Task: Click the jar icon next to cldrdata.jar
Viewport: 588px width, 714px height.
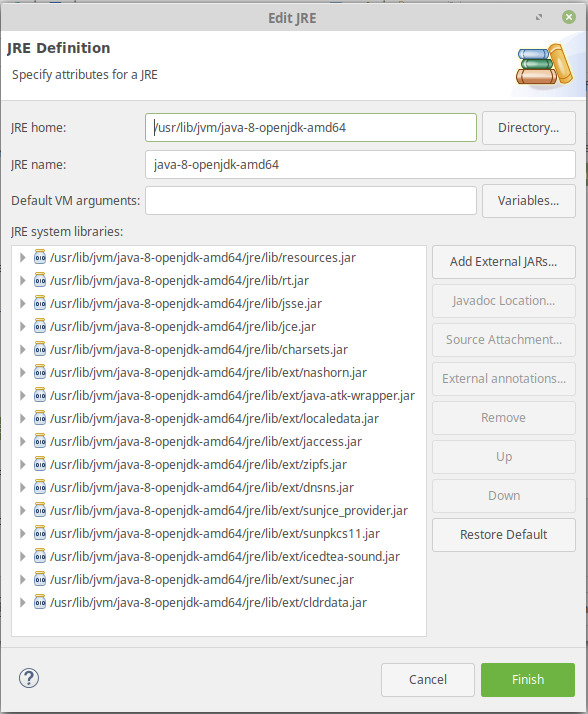Action: point(40,602)
